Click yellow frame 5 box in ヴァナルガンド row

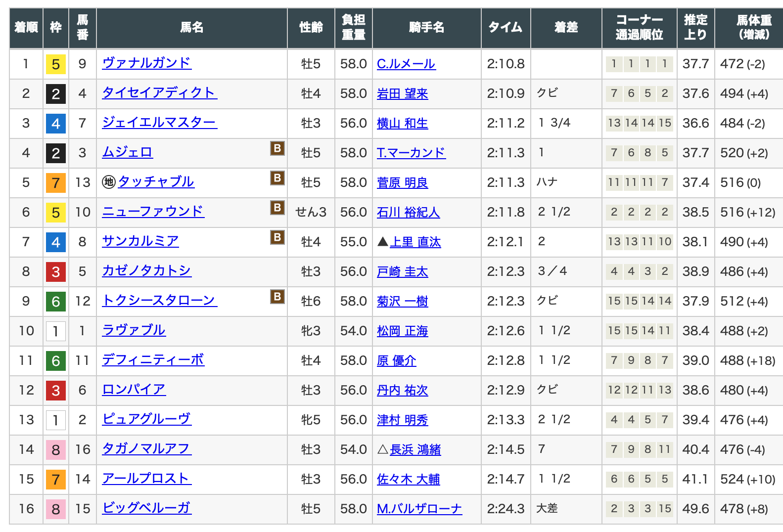click(x=56, y=64)
